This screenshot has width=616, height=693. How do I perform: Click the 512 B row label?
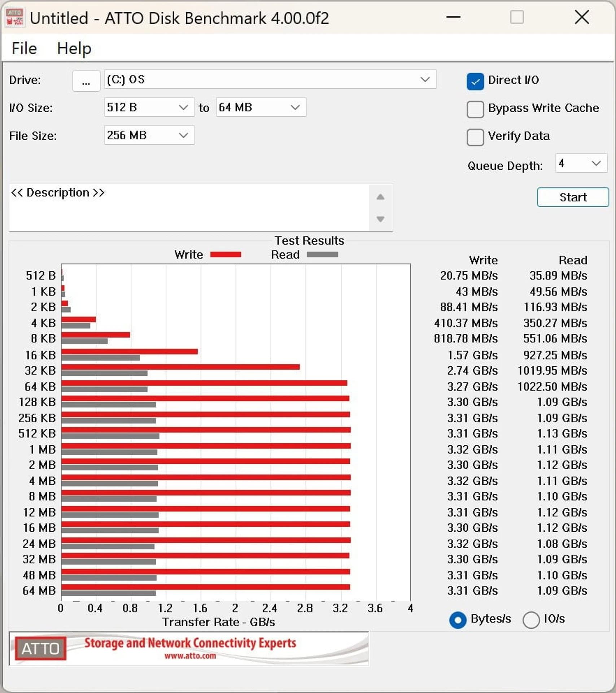41,276
